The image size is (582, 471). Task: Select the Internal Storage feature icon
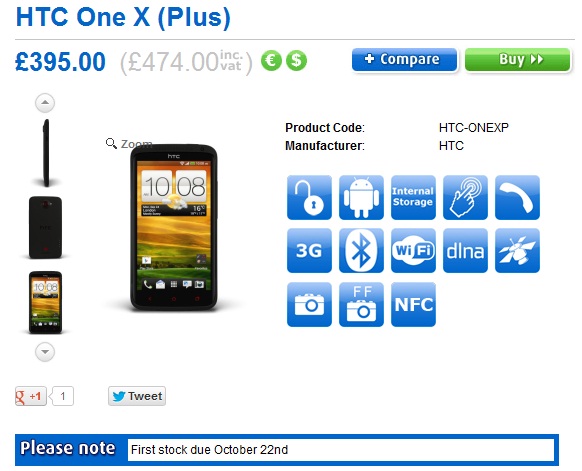pyautogui.click(x=413, y=197)
